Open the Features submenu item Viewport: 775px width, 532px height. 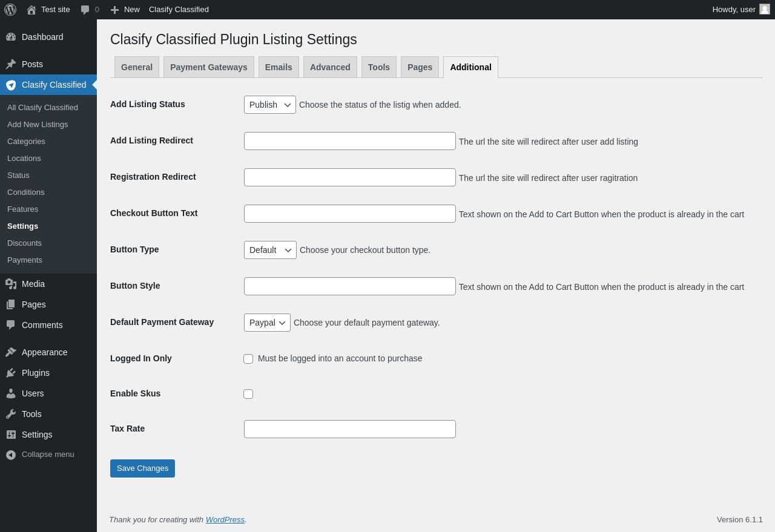point(22,209)
